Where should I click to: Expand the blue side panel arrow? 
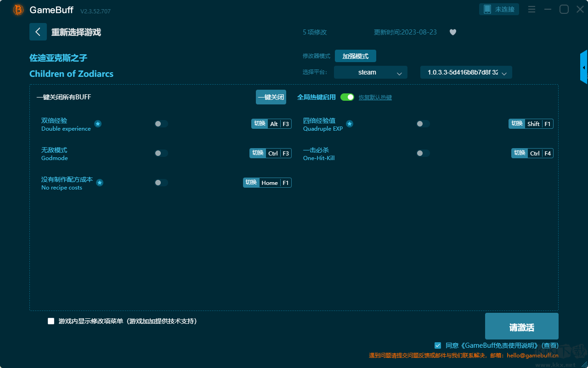pos(584,67)
